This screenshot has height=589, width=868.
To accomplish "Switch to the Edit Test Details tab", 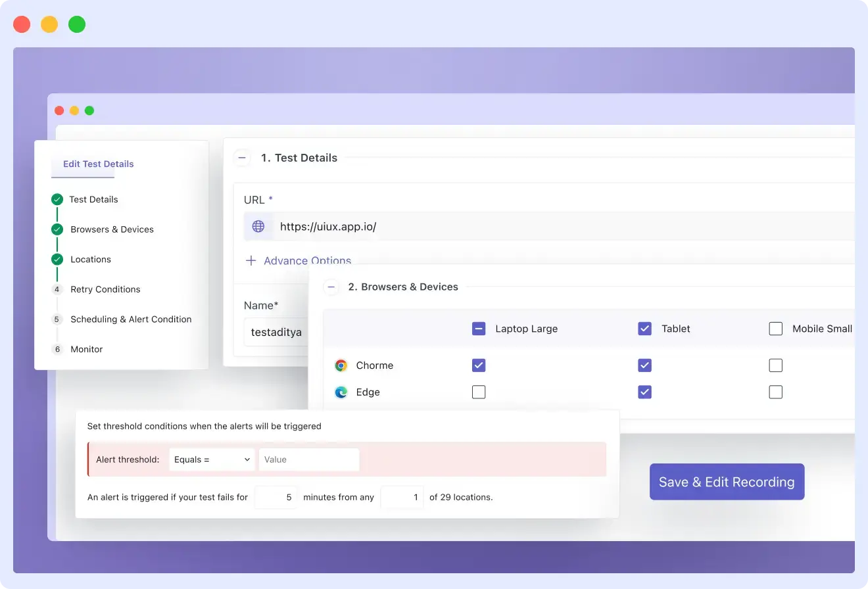I will [x=97, y=164].
